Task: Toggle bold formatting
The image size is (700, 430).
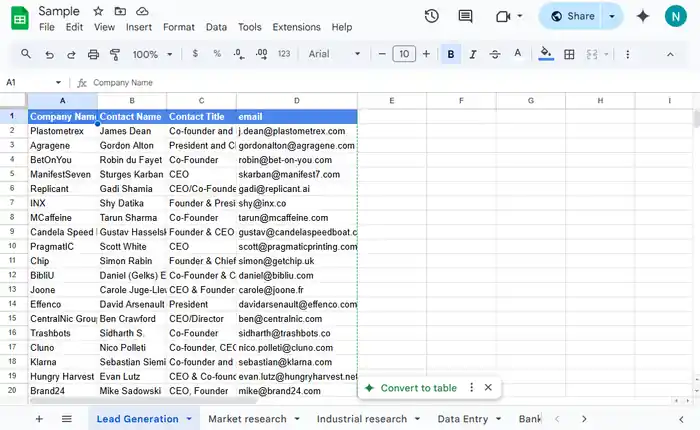Action: pos(451,54)
